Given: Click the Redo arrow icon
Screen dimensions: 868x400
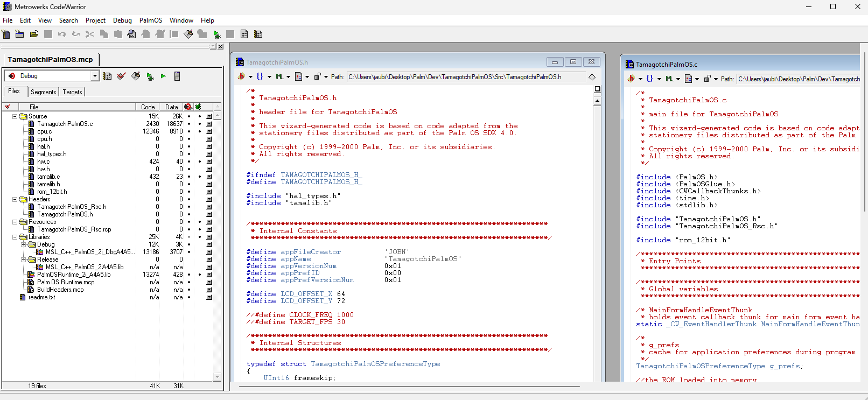Looking at the screenshot, I should [76, 34].
